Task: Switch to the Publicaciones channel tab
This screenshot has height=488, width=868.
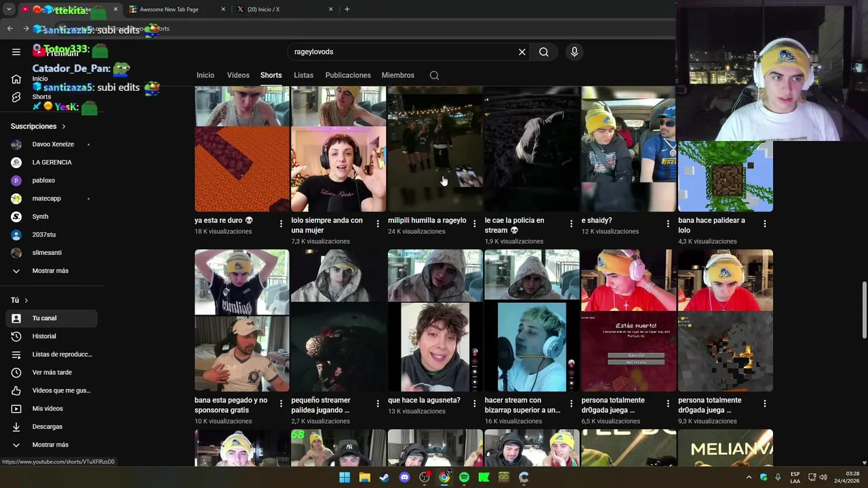Action: tap(348, 75)
